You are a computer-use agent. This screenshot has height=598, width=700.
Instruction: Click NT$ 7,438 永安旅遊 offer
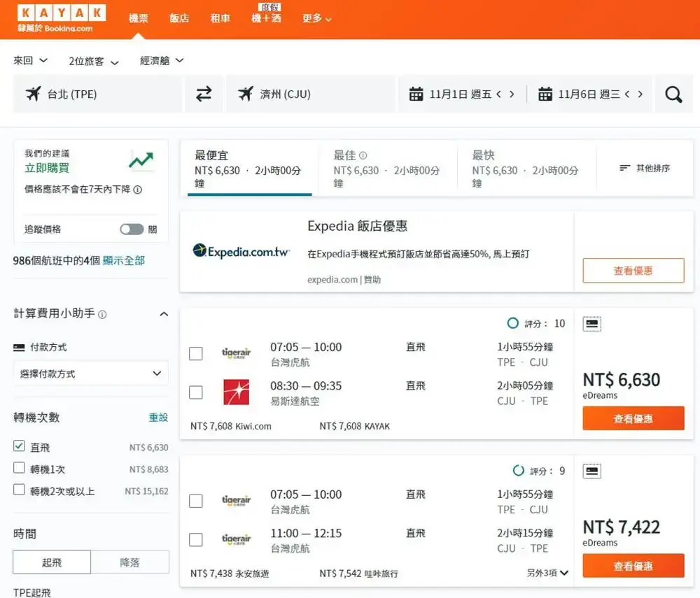230,574
